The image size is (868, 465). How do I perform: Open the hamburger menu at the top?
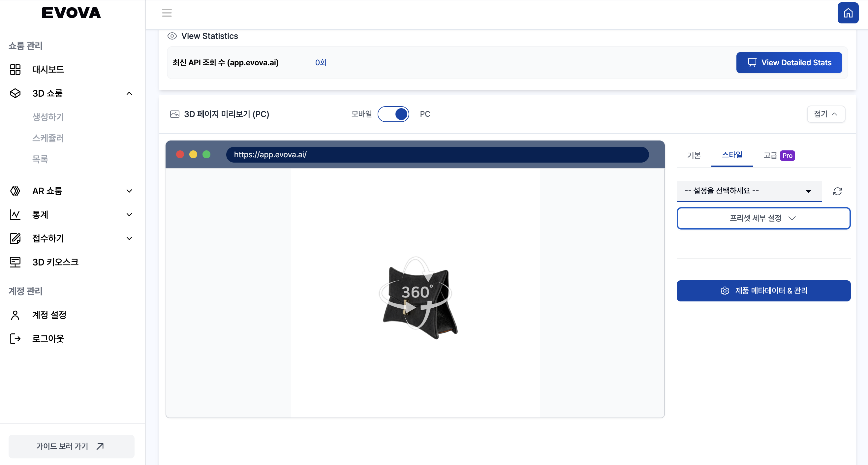tap(167, 13)
